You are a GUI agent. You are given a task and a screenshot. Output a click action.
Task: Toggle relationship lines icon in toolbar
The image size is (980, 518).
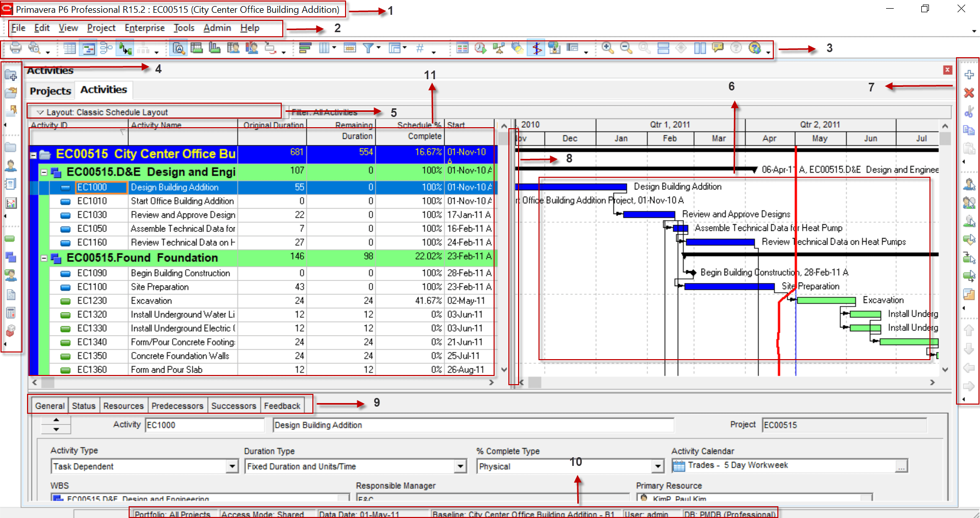[125, 49]
